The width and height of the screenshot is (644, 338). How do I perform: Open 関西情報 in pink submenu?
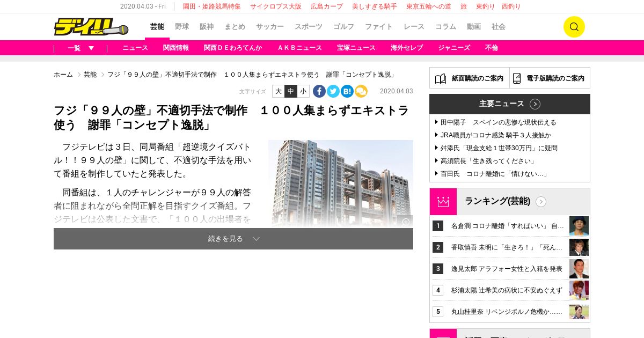(176, 48)
